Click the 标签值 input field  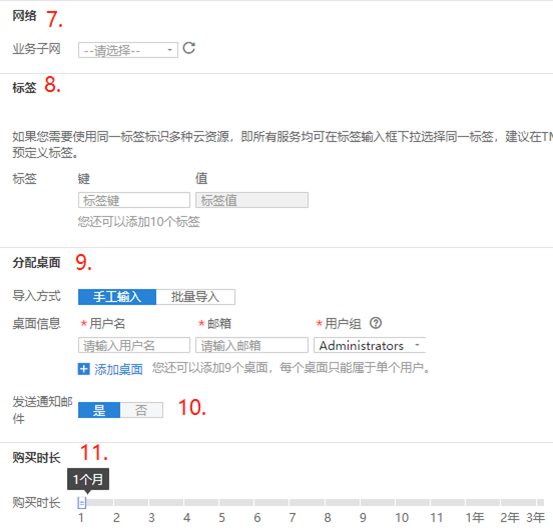pos(252,200)
